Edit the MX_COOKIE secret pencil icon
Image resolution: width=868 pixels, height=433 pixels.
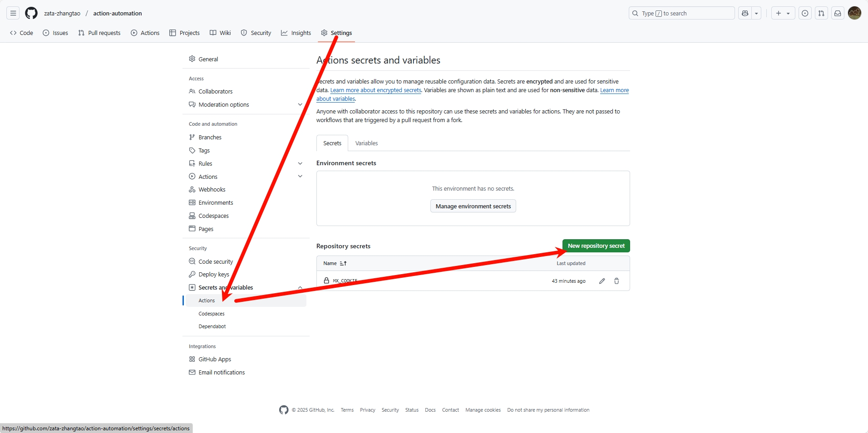(x=602, y=281)
